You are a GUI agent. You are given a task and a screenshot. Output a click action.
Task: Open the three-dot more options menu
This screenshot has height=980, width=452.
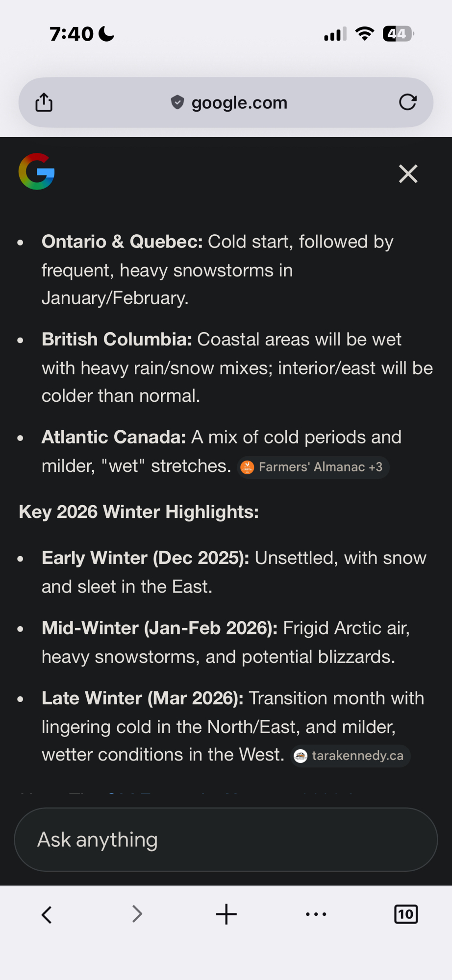316,914
